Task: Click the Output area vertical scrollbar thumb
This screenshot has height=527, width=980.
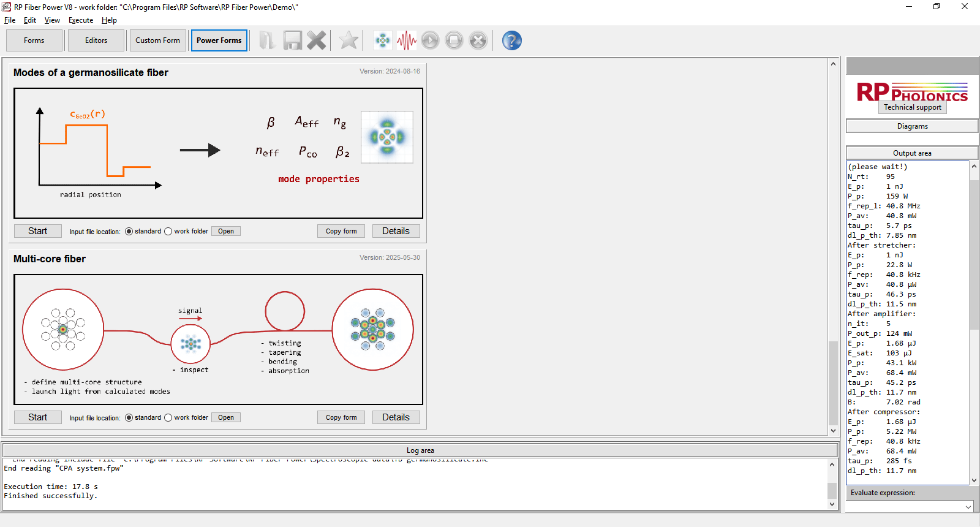Action: tap(974, 254)
